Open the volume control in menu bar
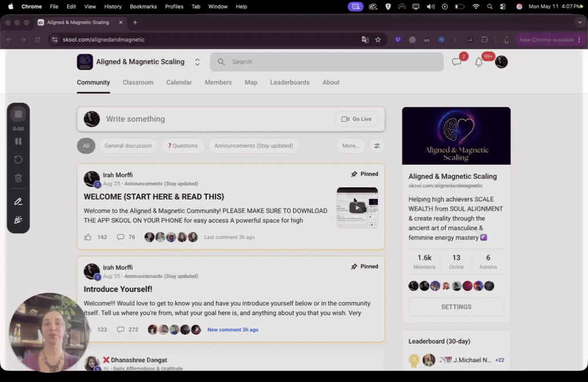Viewport: 588px width, 382px height. (x=431, y=6)
